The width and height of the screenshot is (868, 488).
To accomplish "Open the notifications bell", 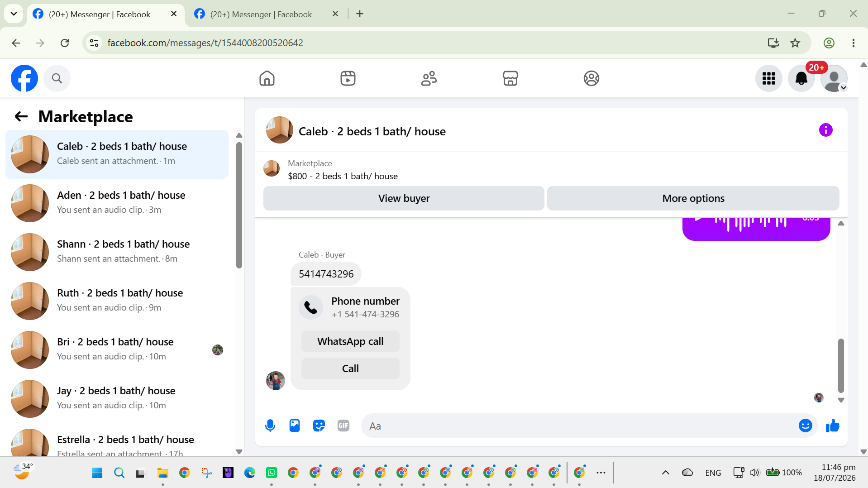I will (801, 78).
